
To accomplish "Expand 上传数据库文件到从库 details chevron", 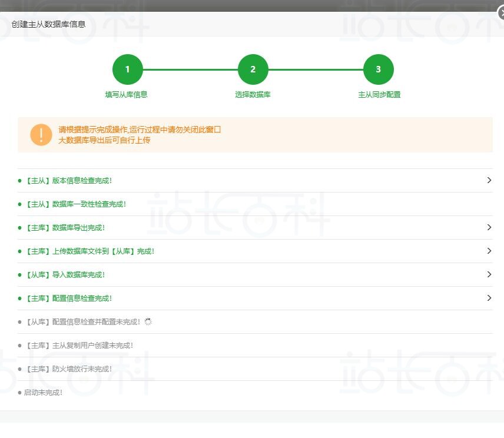I will [x=489, y=251].
